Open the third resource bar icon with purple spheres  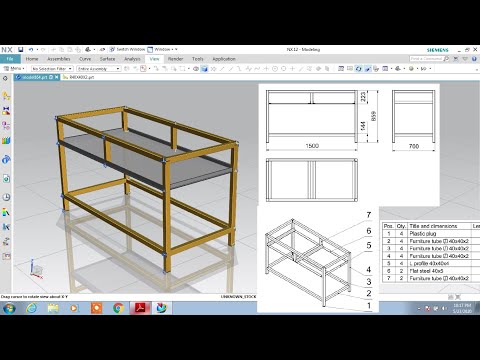click(6, 126)
